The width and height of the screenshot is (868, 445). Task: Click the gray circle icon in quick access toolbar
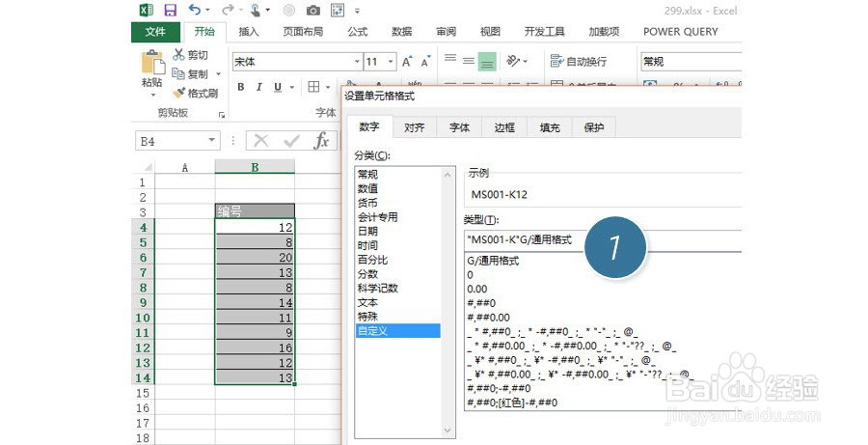(289, 10)
